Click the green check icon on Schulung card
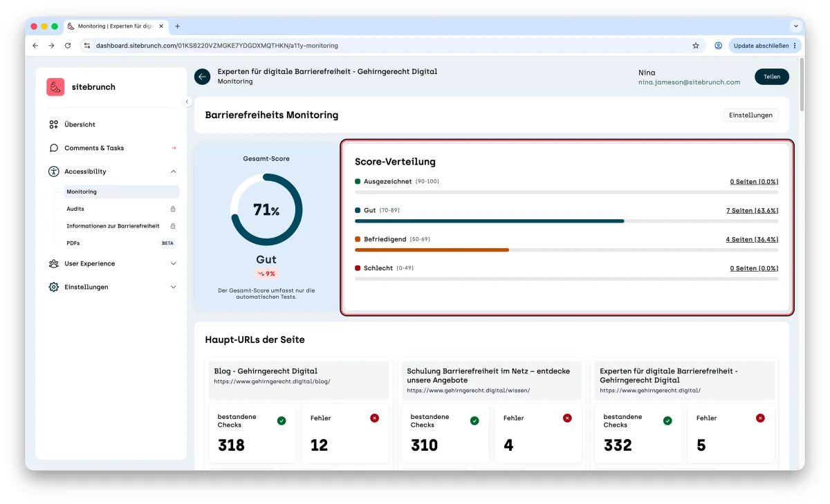 click(x=474, y=420)
